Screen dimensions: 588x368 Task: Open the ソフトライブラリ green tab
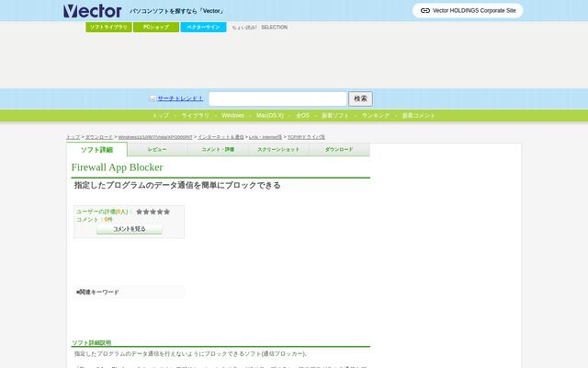[108, 27]
